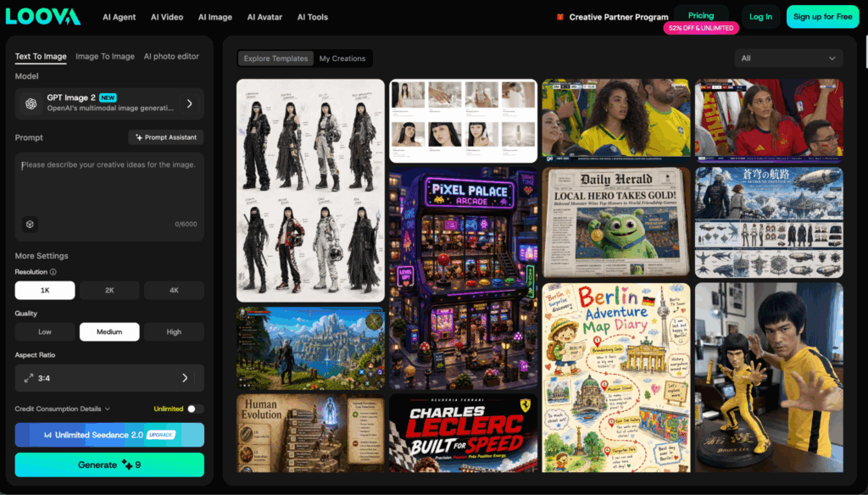This screenshot has height=495, width=868.
Task: Open the Bruce Lee figurine template
Action: coord(769,378)
